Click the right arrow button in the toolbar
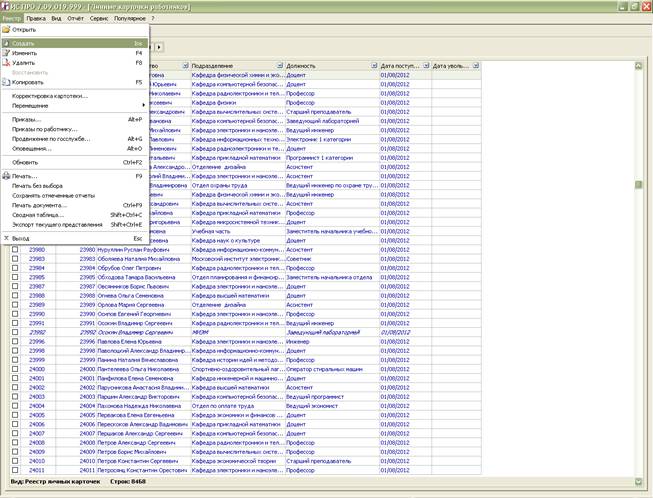The image size is (653, 498). tap(159, 47)
